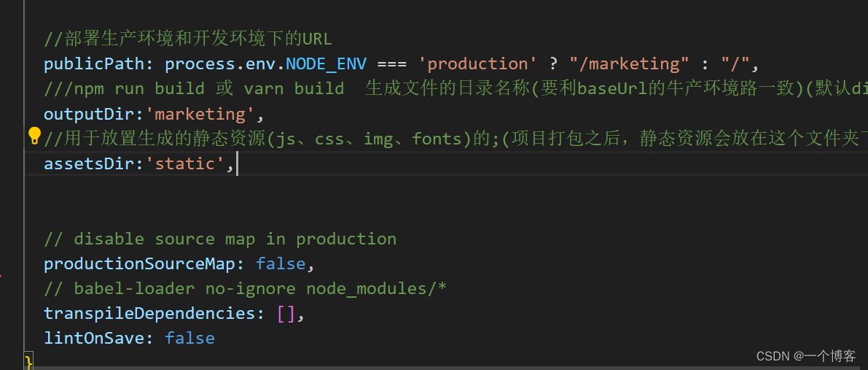The height and width of the screenshot is (370, 868).
Task: Click the false value of productionSourceMap
Action: pos(281,264)
